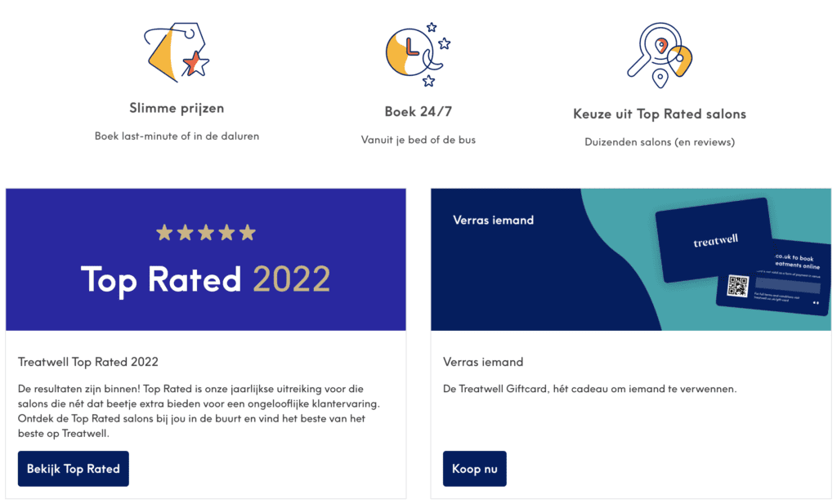Image resolution: width=837 pixels, height=504 pixels.
Task: Click 'Boek last-minute of in de daluren' text
Action: [177, 136]
